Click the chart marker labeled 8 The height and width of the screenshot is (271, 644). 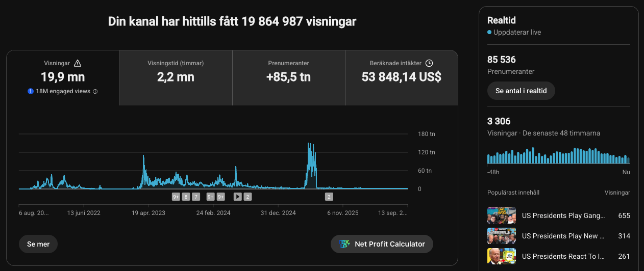click(186, 197)
